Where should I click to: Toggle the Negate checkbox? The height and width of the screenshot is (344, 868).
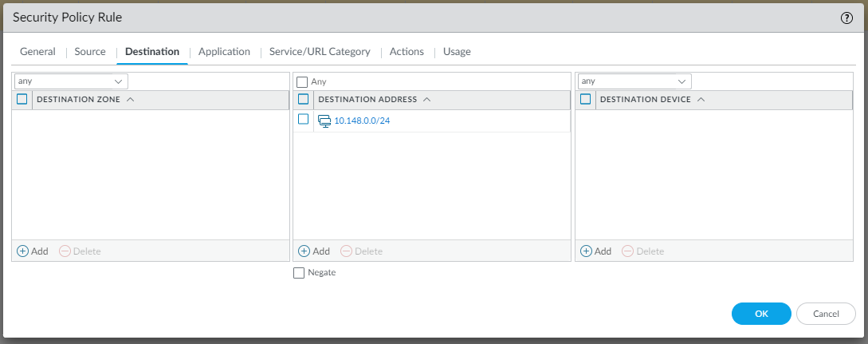299,273
